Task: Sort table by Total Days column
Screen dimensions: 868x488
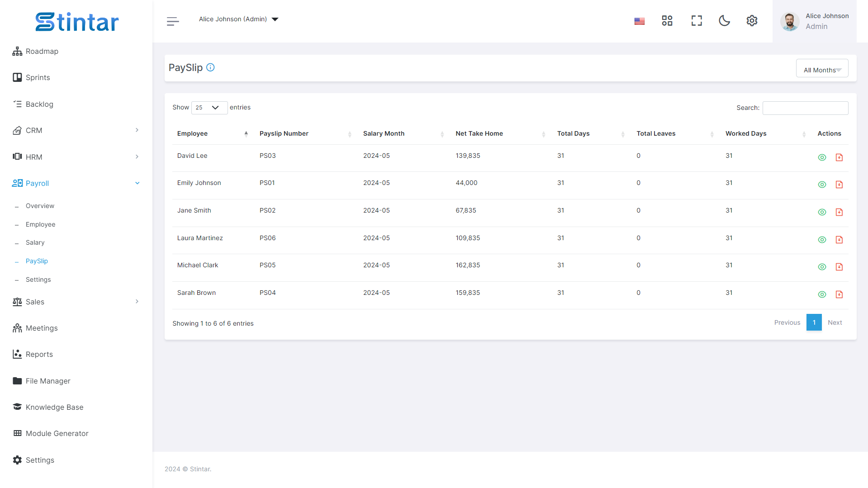Action: point(592,133)
